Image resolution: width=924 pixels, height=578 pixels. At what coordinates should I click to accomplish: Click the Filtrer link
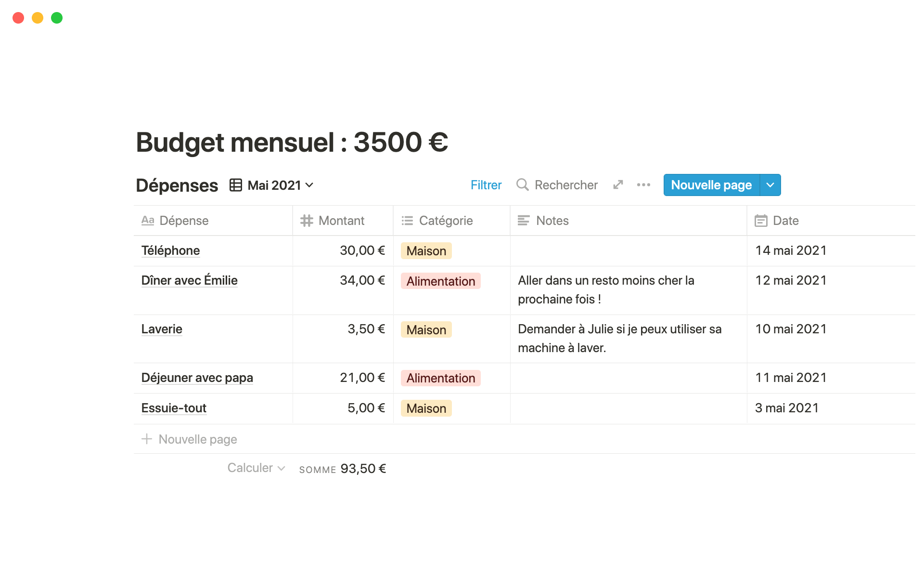(486, 185)
